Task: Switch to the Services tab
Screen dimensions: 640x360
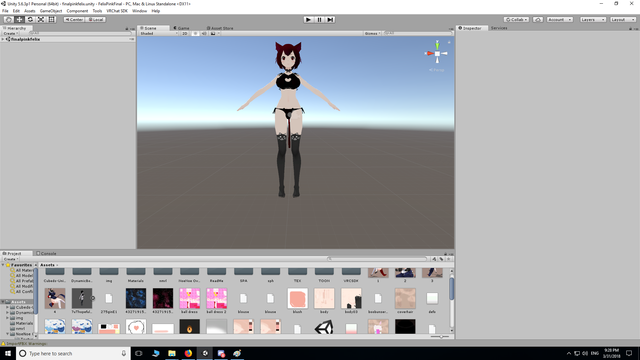Action: click(x=499, y=28)
